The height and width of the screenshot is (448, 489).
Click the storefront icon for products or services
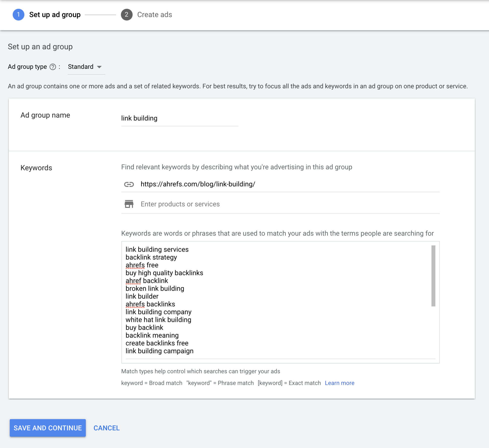(x=129, y=204)
